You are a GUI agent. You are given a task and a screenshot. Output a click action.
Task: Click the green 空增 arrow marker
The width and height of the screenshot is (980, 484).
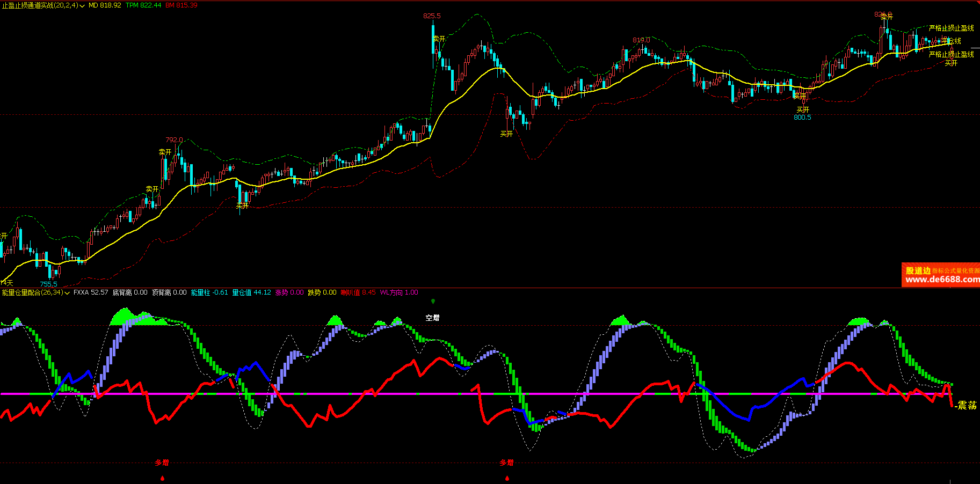433,302
